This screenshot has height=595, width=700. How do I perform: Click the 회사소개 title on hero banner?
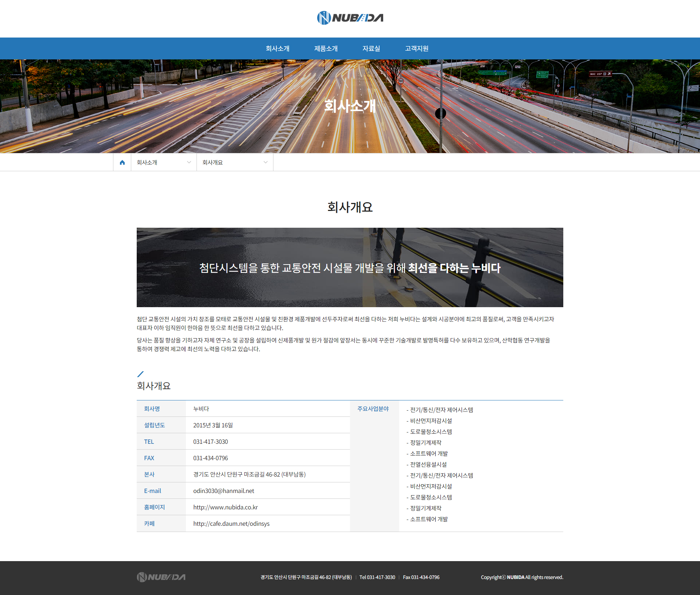tap(350, 106)
